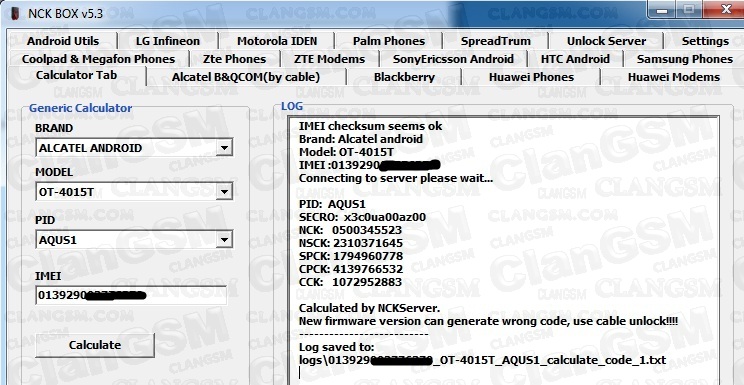The height and width of the screenshot is (385, 744).
Task: Click the ALCATEL ANDROID brand combo box
Action: (x=134, y=148)
